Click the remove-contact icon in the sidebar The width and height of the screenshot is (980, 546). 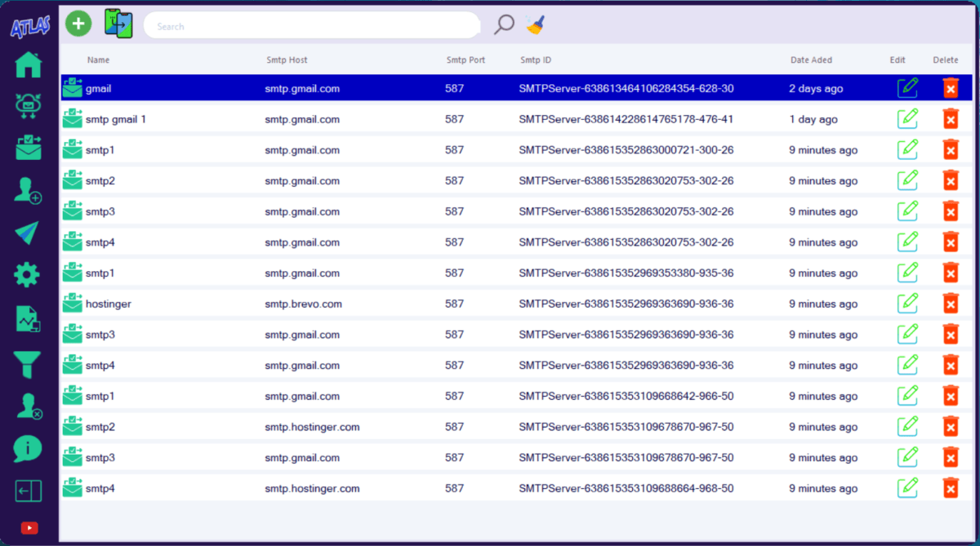pyautogui.click(x=27, y=405)
